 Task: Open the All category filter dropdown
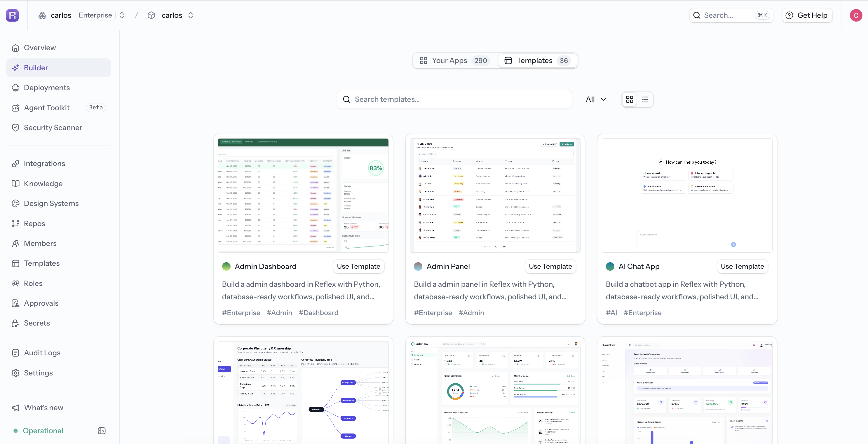[596, 99]
